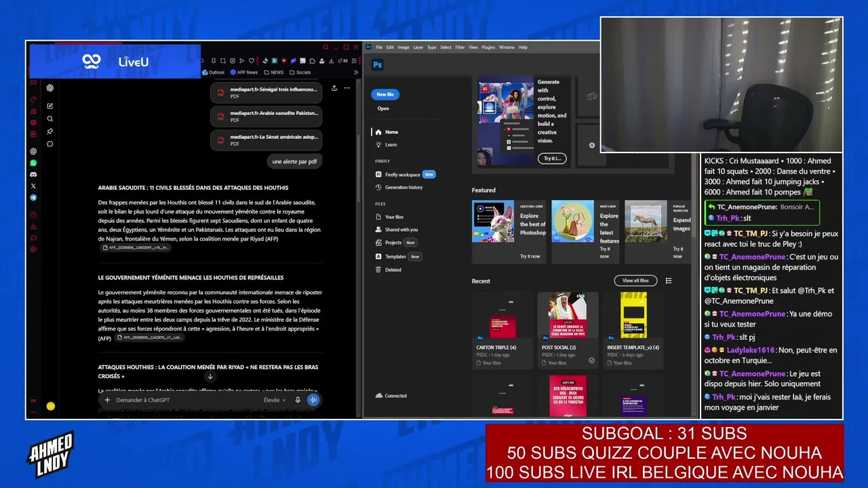The image size is (868, 488).
Task: Click the heart icon in browser toolbar
Action: coord(251,60)
